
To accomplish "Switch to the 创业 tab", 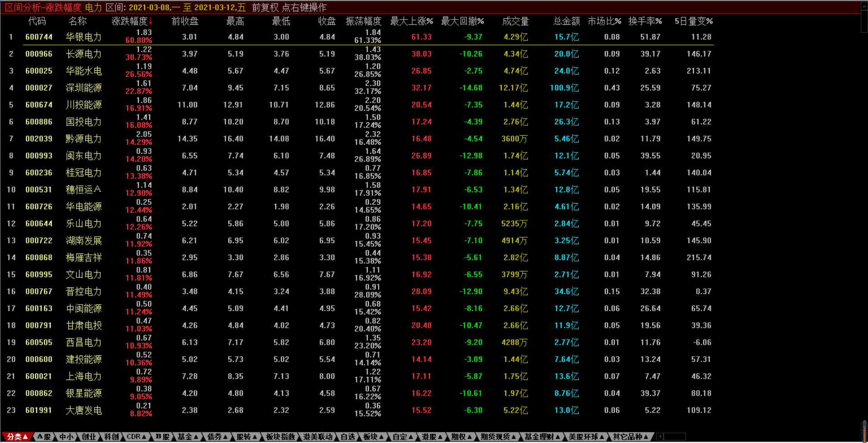I will [89, 437].
